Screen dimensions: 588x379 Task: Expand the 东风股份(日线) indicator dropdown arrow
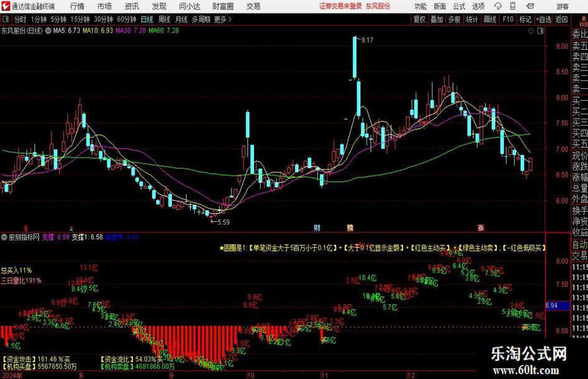pos(49,30)
